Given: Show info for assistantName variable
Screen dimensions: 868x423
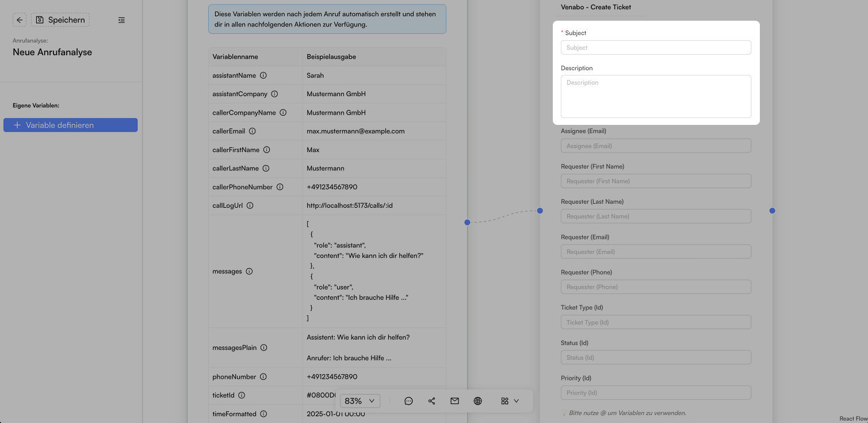Looking at the screenshot, I should coord(263,75).
